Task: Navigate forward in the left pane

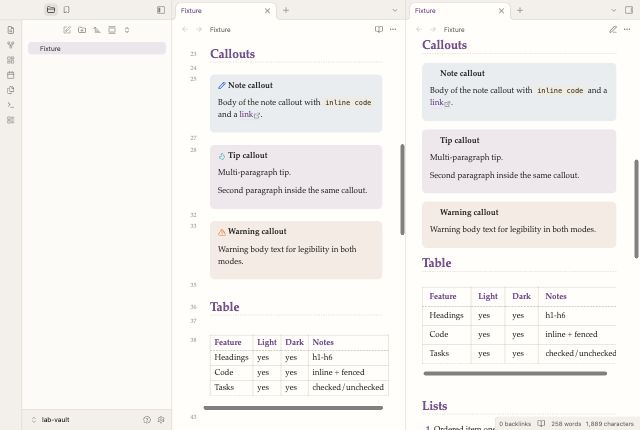Action: pyautogui.click(x=199, y=29)
